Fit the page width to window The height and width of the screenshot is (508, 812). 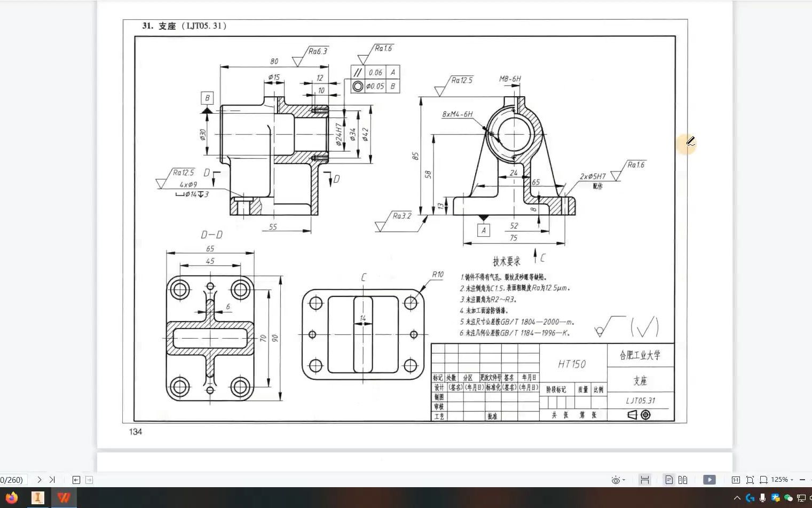pos(763,480)
